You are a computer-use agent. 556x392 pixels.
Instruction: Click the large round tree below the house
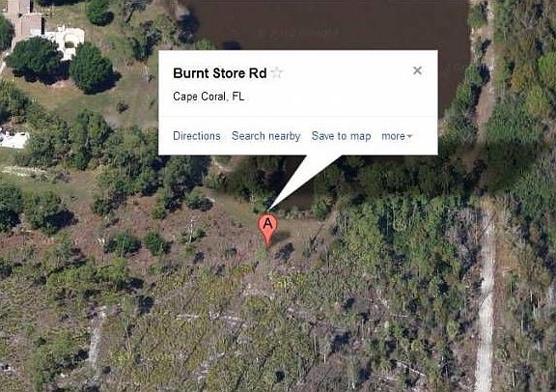pos(35,57)
